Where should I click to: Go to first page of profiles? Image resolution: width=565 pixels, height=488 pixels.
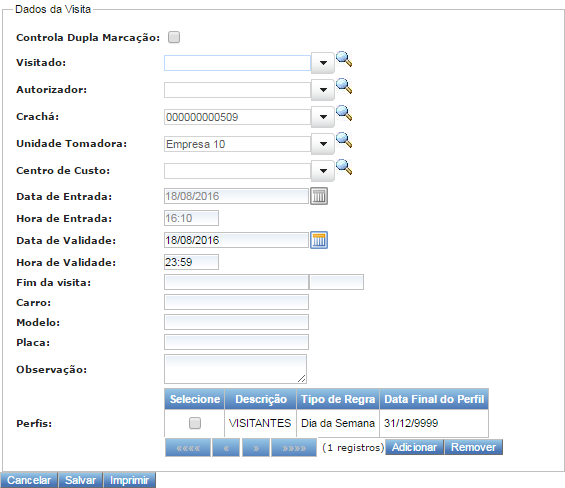[x=188, y=448]
